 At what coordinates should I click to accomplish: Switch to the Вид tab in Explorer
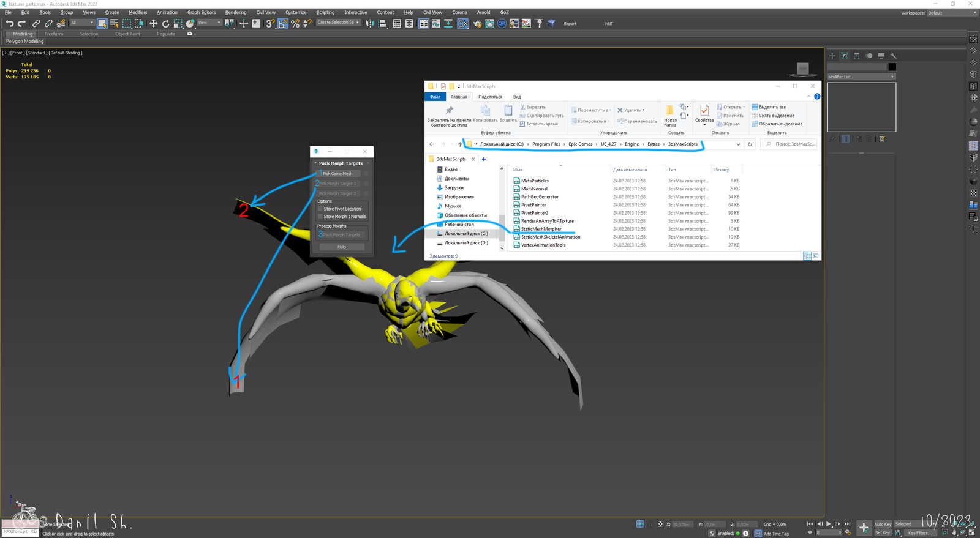tap(517, 97)
